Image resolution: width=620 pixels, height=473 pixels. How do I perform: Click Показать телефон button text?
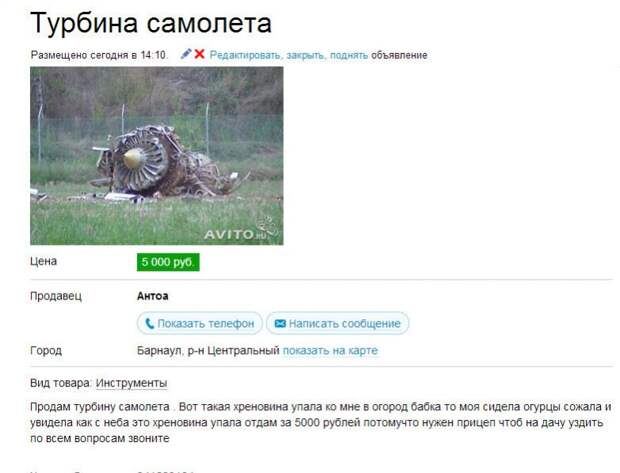[206, 324]
